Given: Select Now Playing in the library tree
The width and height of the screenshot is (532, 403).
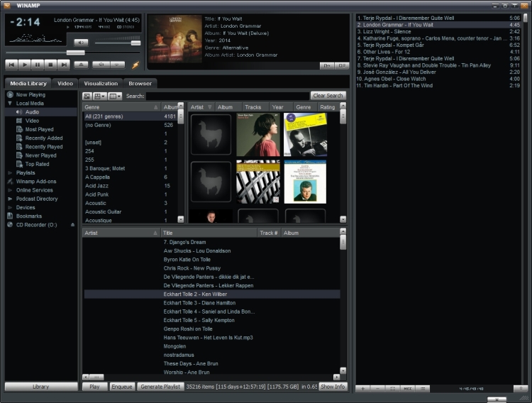Looking at the screenshot, I should point(31,95).
